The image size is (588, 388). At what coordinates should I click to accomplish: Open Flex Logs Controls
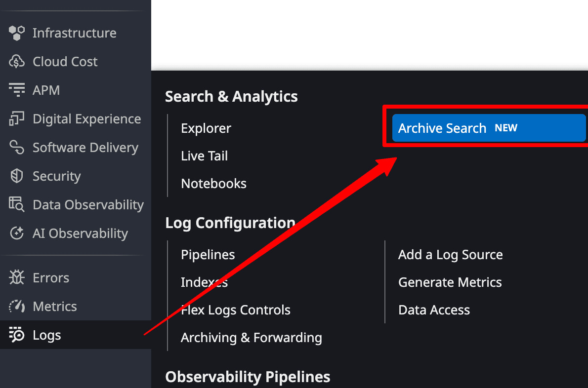pos(236,310)
